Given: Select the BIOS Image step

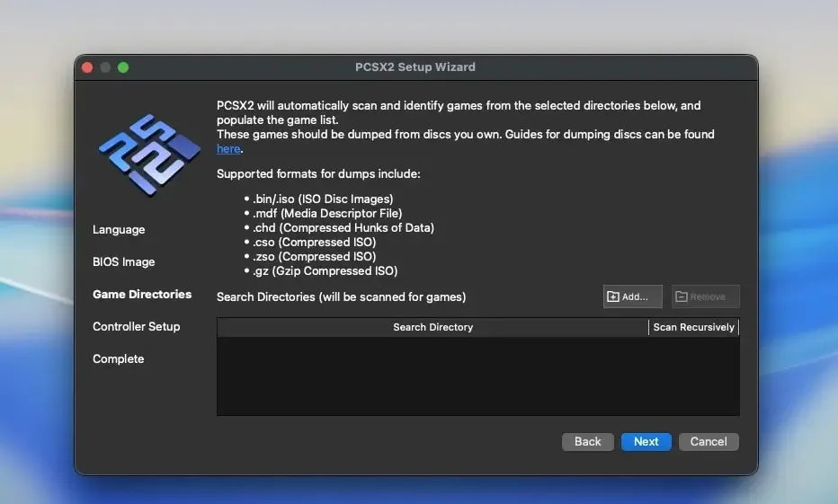Looking at the screenshot, I should pyautogui.click(x=123, y=261).
